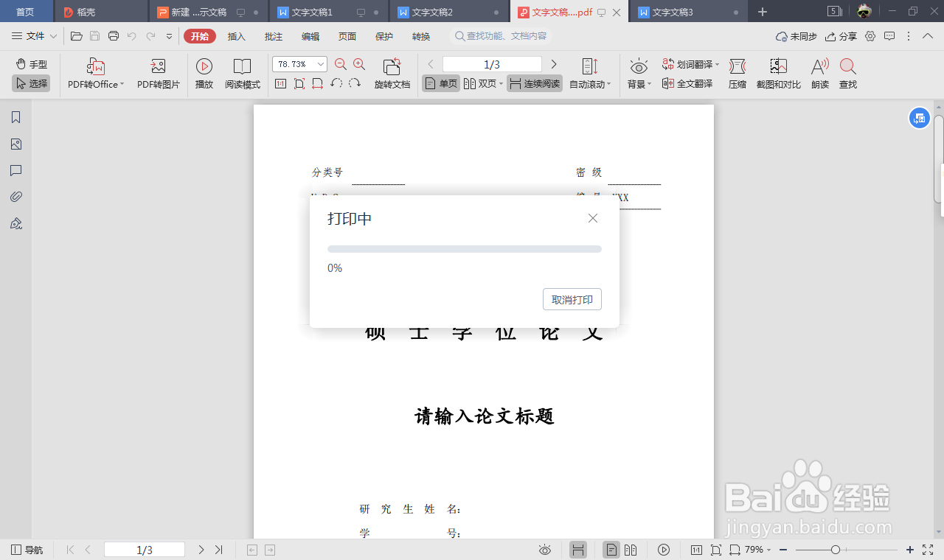Viewport: 944px width, 560px height.
Task: Zoom in with the magnifier plus icon
Action: (358, 64)
